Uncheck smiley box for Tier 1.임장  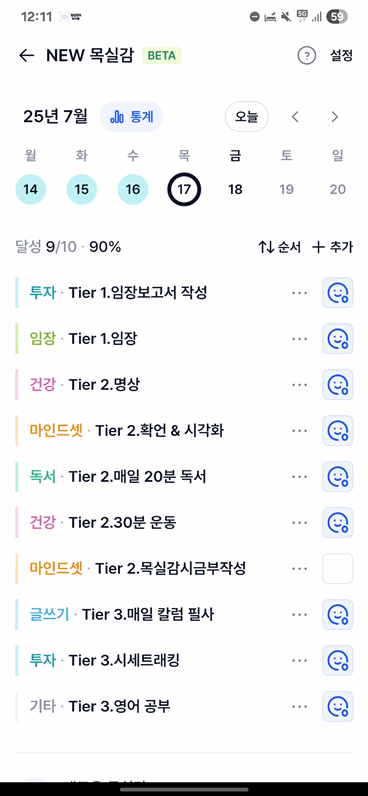pos(338,339)
